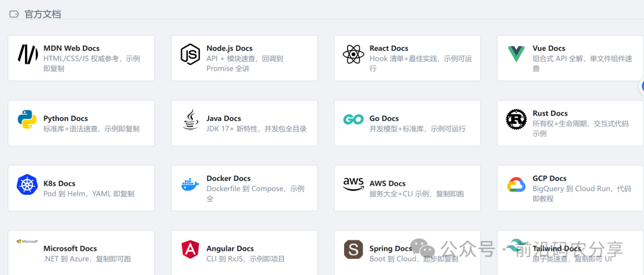Open the Go Docs title link
Viewport: 644px width, 275px height.
[384, 118]
